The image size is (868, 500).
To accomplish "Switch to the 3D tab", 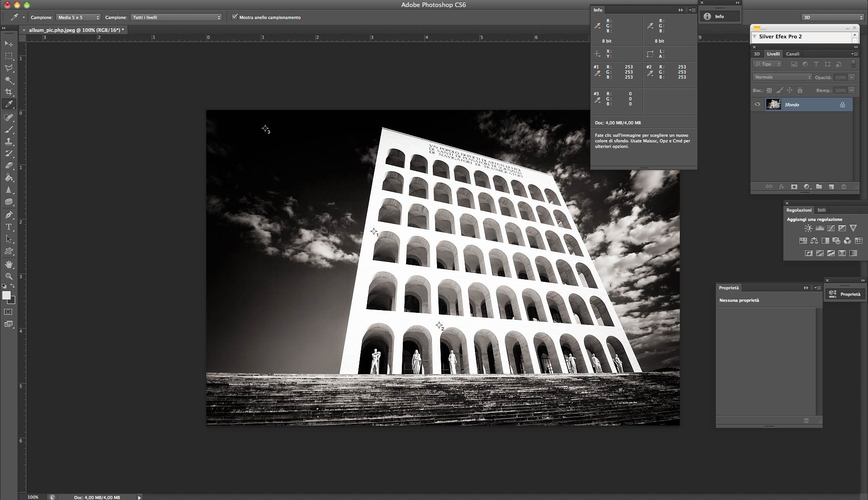I will 757,54.
